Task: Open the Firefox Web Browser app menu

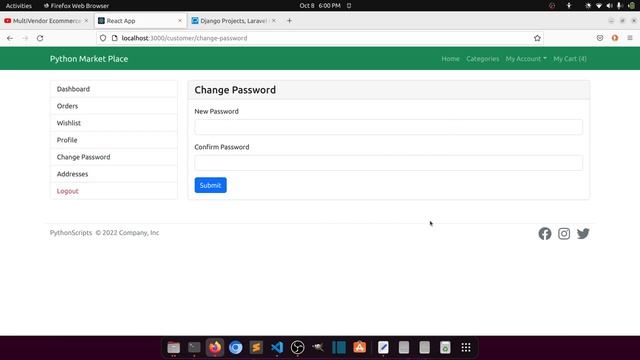Action: point(76,6)
